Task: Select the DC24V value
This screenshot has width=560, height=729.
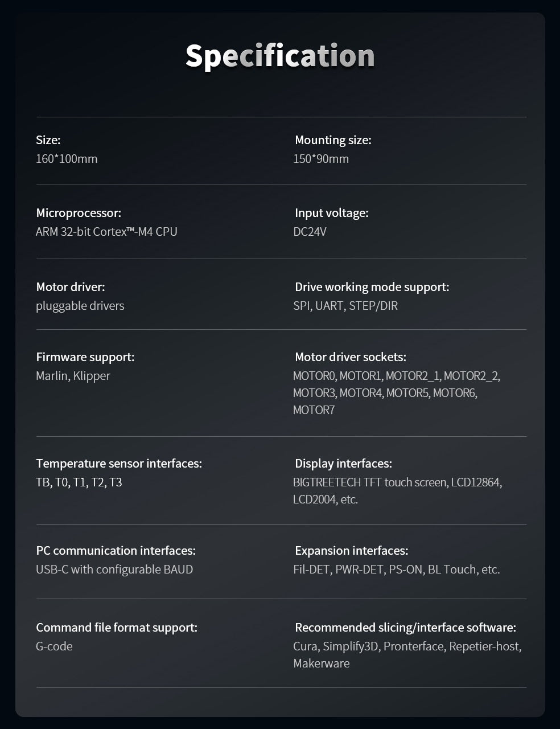Action: point(310,232)
